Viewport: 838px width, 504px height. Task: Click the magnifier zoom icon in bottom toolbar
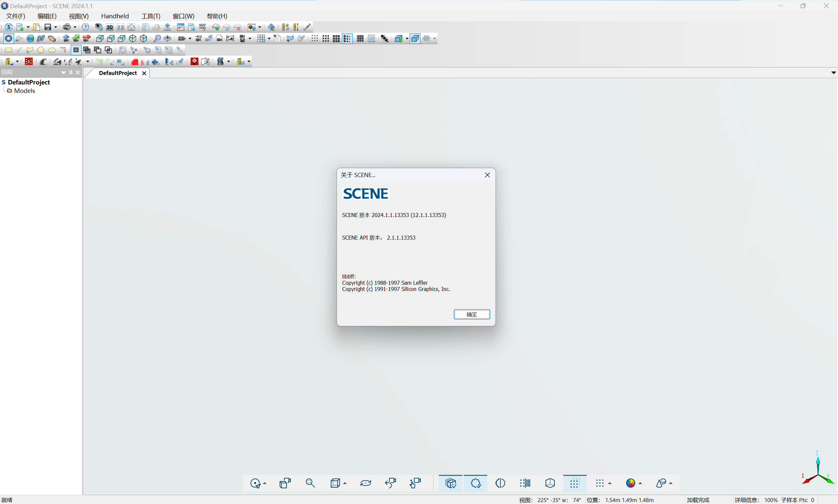(310, 483)
